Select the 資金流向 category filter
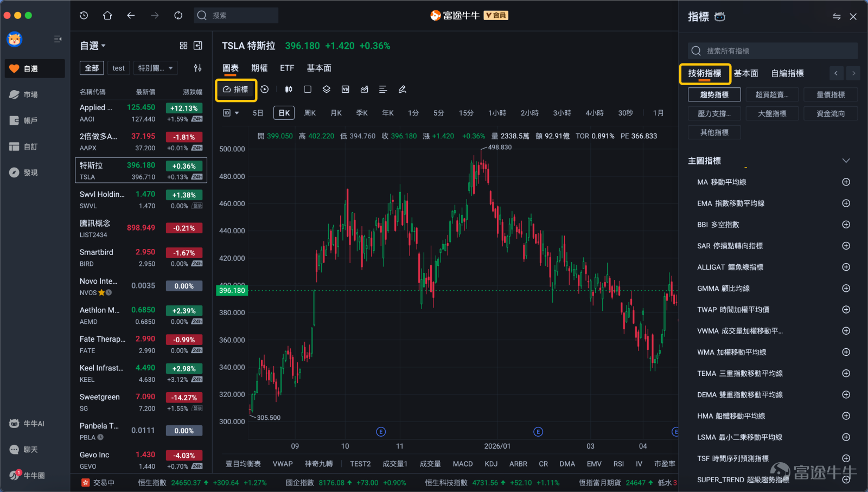Image resolution: width=868 pixels, height=492 pixels. [x=831, y=114]
